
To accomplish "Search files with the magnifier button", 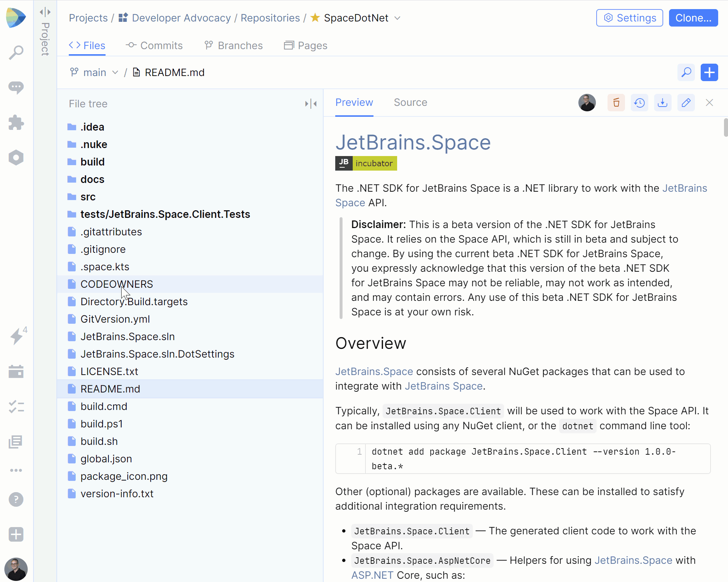I will click(686, 72).
